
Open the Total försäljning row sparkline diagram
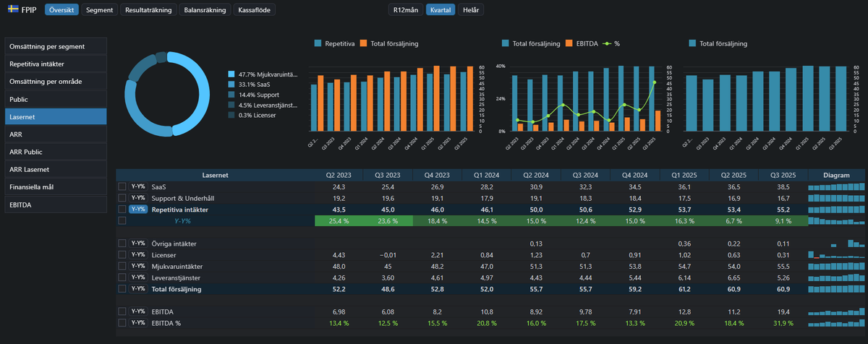pyautogui.click(x=837, y=289)
